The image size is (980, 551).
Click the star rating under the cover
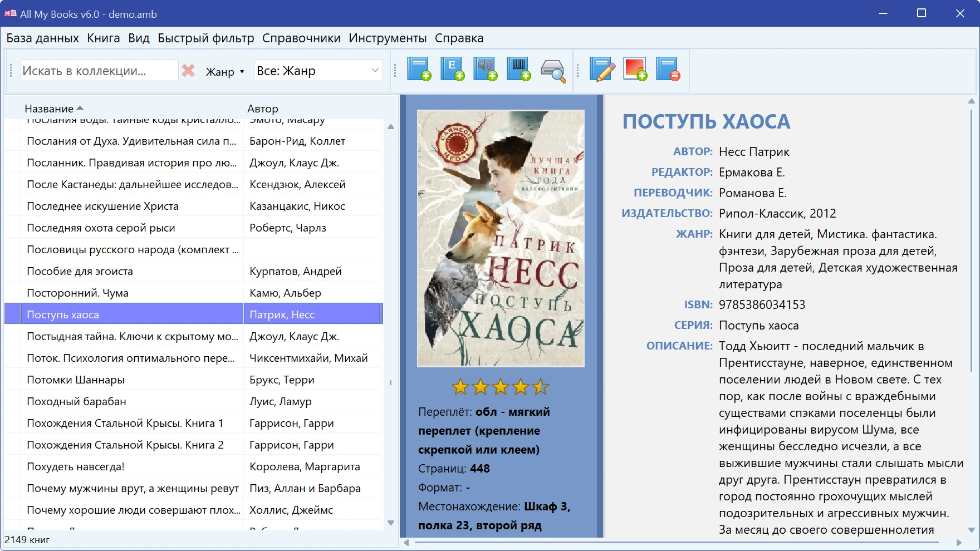(501, 386)
